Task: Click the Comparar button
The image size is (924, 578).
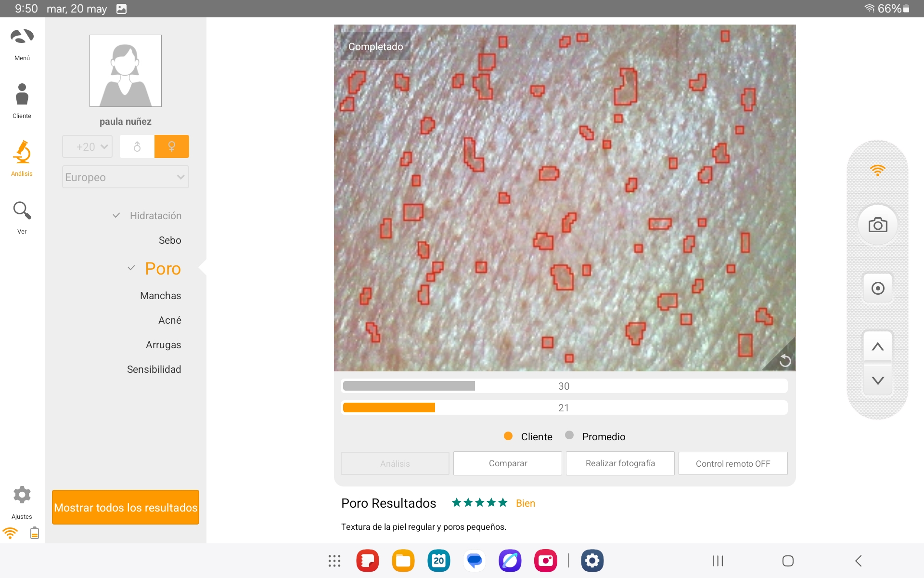Action: pos(508,463)
